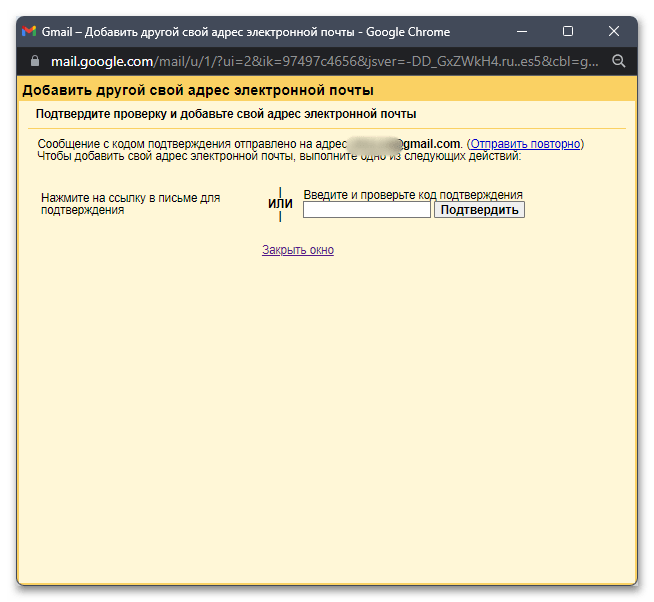Click the 'Закрыть окно' link
This screenshot has width=654, height=602.
[298, 250]
